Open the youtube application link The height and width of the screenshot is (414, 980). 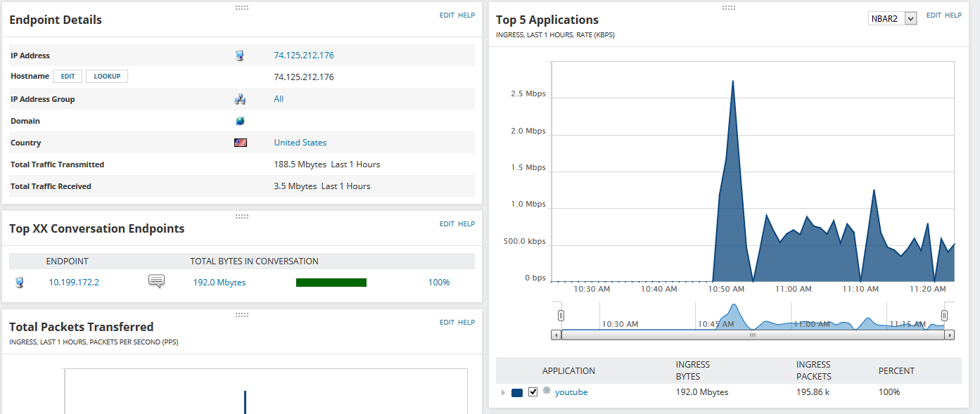(x=571, y=392)
